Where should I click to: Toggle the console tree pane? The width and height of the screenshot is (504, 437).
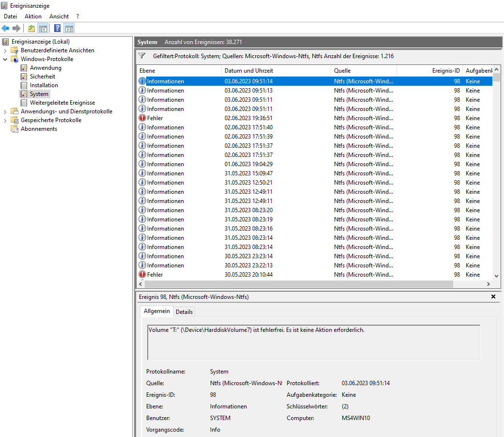[43, 28]
